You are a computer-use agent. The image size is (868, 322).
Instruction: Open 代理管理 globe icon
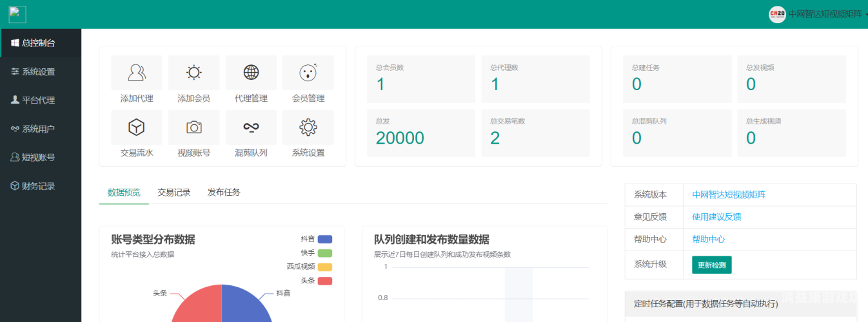251,72
